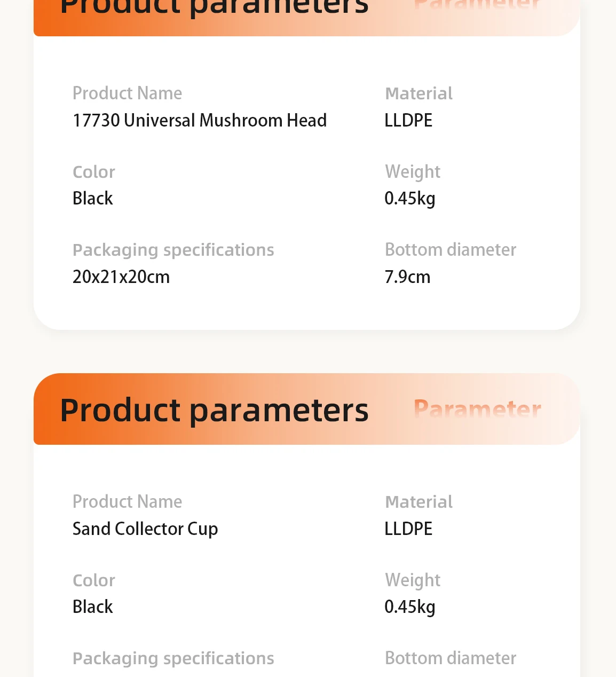Select the 20x21x20cm packaging value
The height and width of the screenshot is (677, 616).
(121, 277)
